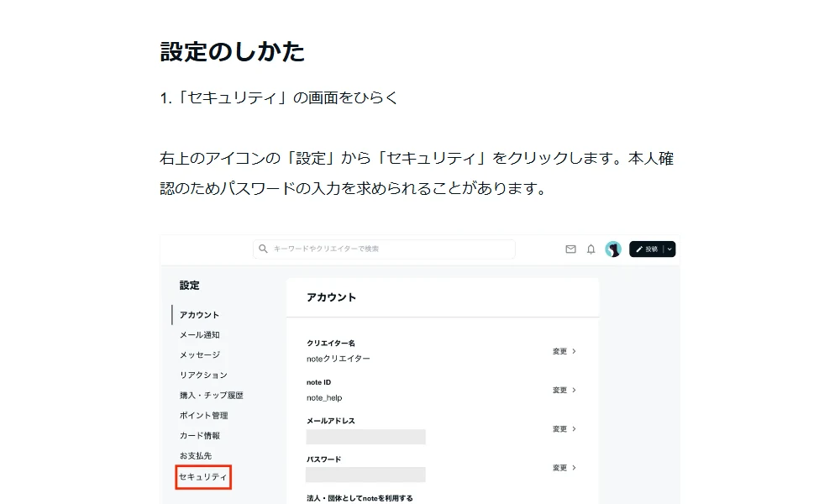The height and width of the screenshot is (504, 840).
Task: Click 変更 next to メールアドレス
Action: point(564,429)
